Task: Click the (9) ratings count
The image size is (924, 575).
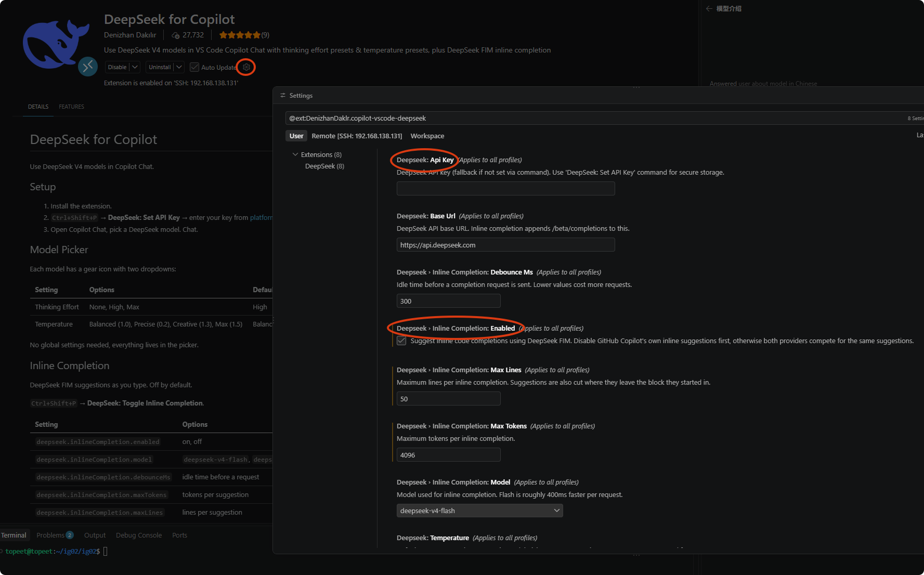Action: click(265, 35)
